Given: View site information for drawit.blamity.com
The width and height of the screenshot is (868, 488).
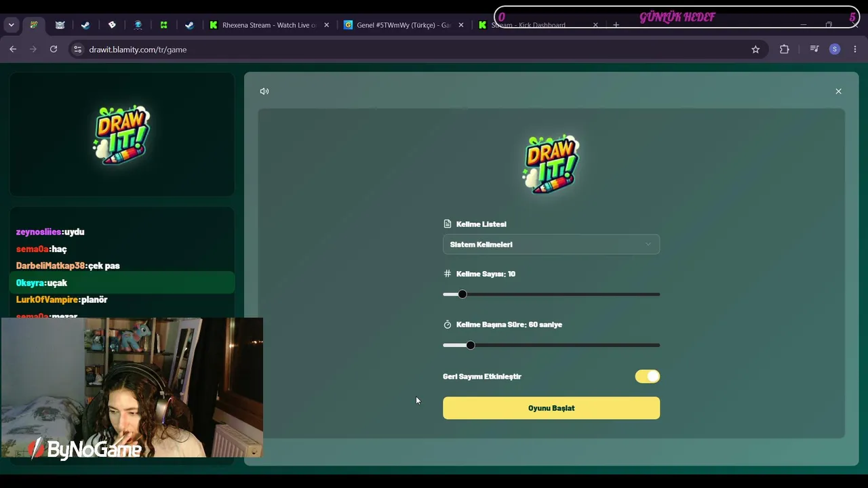Looking at the screenshot, I should pyautogui.click(x=77, y=49).
